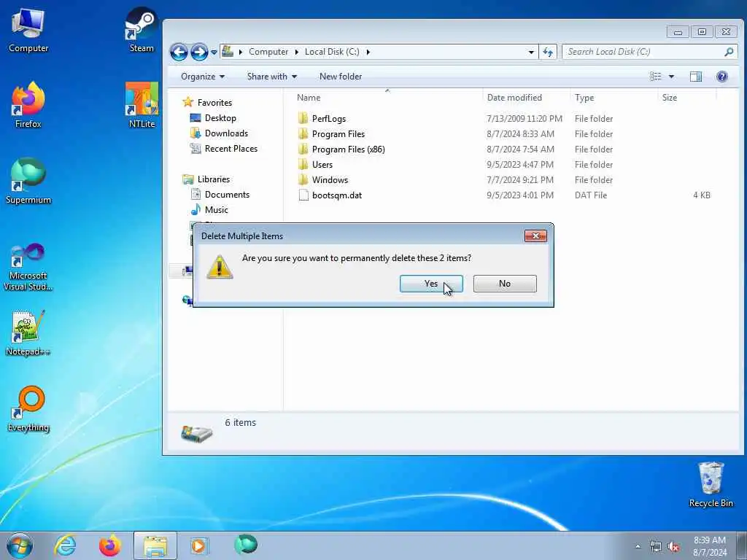
Task: Open the Music library
Action: click(216, 210)
